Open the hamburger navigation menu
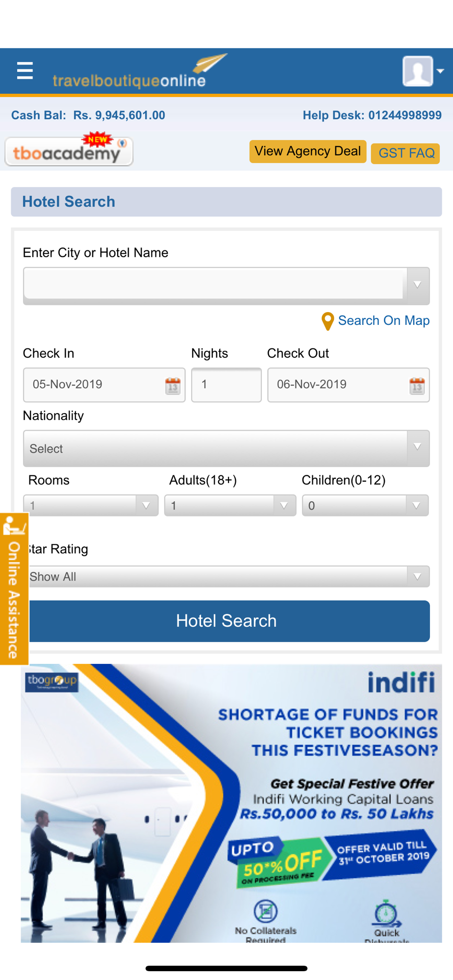 click(x=25, y=71)
